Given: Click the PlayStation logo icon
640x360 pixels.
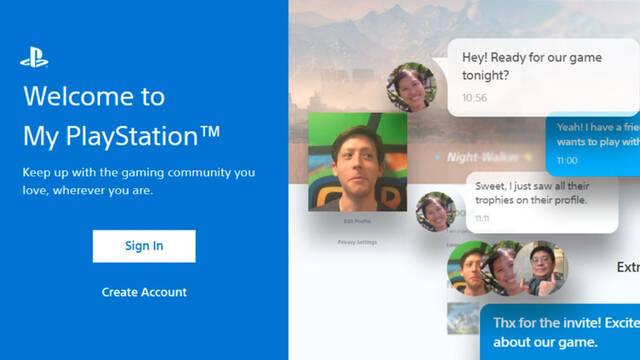Looking at the screenshot, I should coord(34,57).
